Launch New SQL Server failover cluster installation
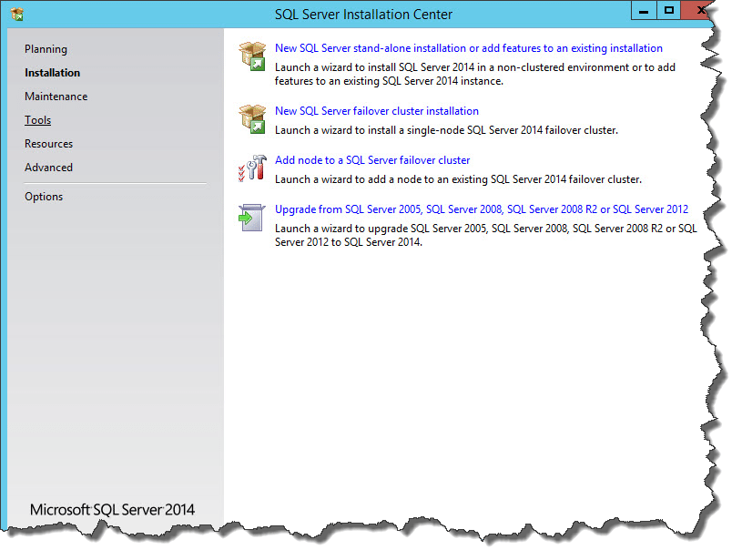Viewport: 742px width, 560px height. [376, 111]
